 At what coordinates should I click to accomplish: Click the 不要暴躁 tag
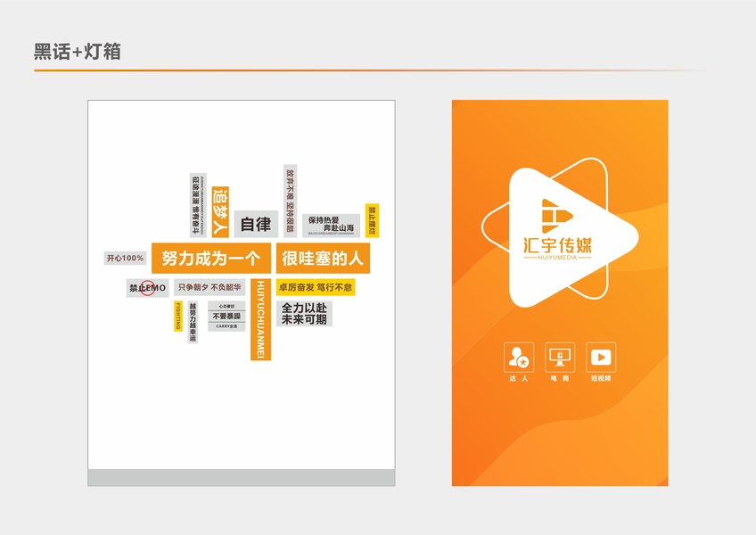click(226, 316)
